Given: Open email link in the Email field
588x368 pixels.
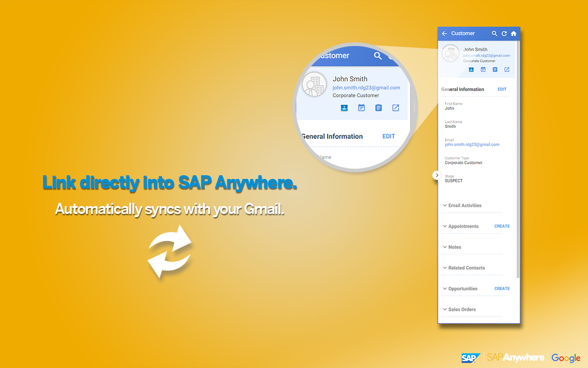Looking at the screenshot, I should pyautogui.click(x=472, y=144).
